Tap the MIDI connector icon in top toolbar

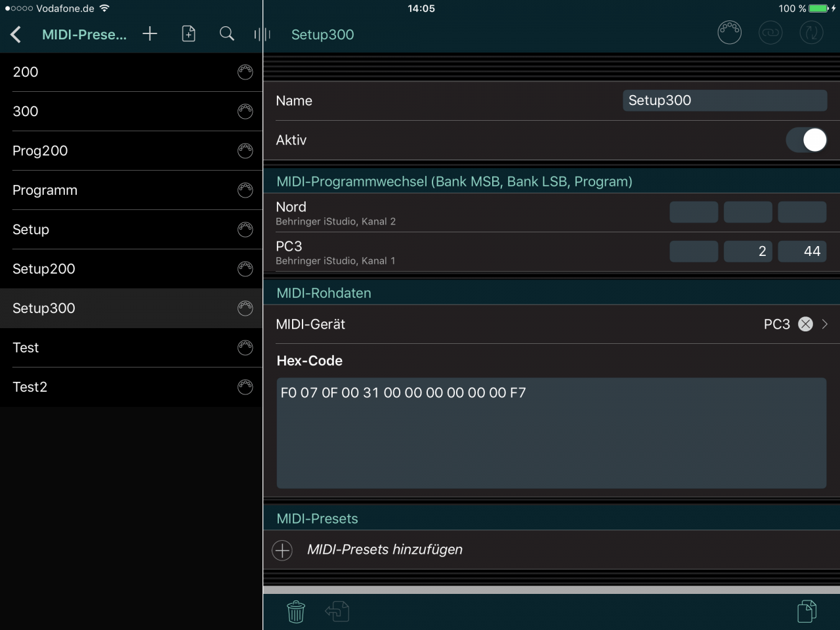pyautogui.click(x=729, y=32)
